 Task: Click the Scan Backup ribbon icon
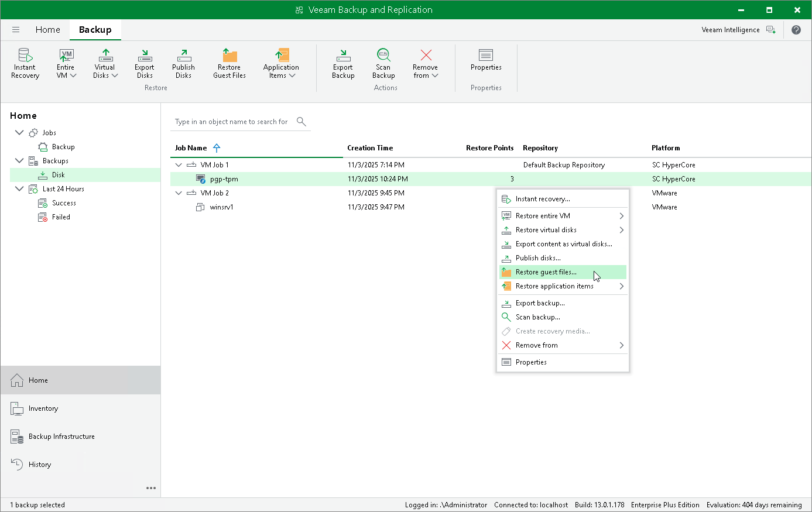tap(383, 55)
